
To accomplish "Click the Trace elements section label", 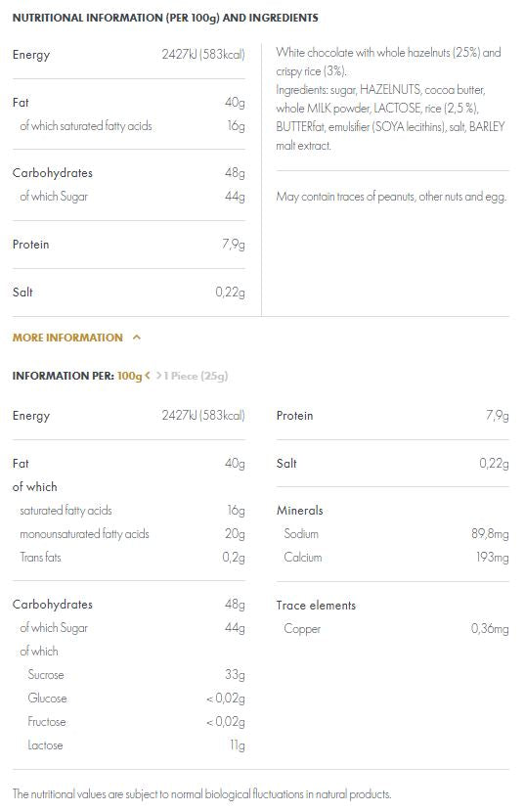I will (316, 606).
